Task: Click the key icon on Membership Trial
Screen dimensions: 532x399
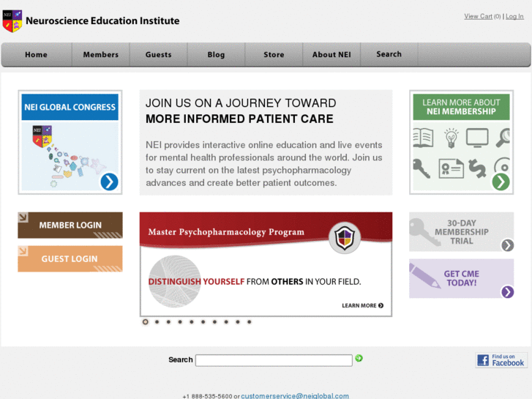Action: coord(424,232)
